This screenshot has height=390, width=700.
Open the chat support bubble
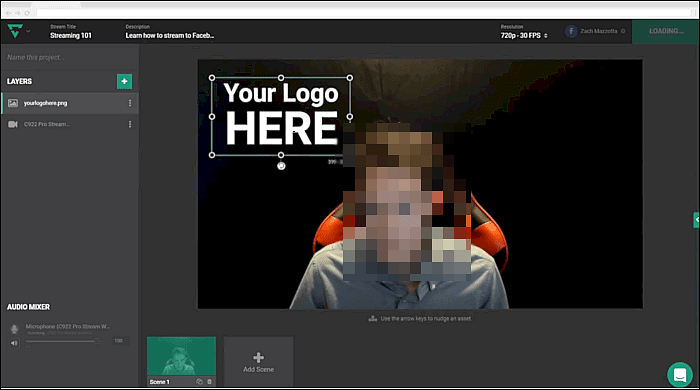(679, 374)
